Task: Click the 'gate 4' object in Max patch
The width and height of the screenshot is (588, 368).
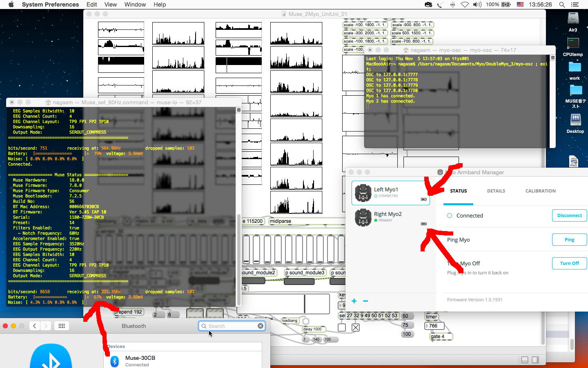Action: 441,337
